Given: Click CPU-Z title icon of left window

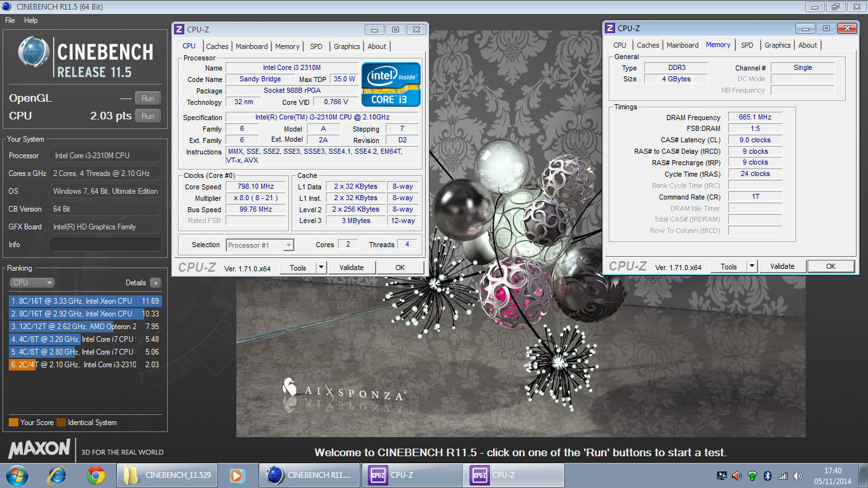Looking at the screenshot, I should pyautogui.click(x=179, y=29).
